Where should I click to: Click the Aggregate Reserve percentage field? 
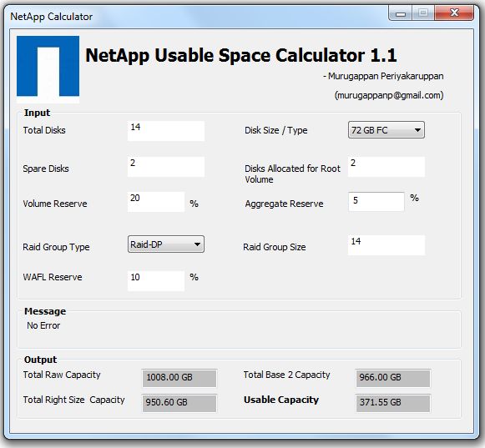(376, 202)
